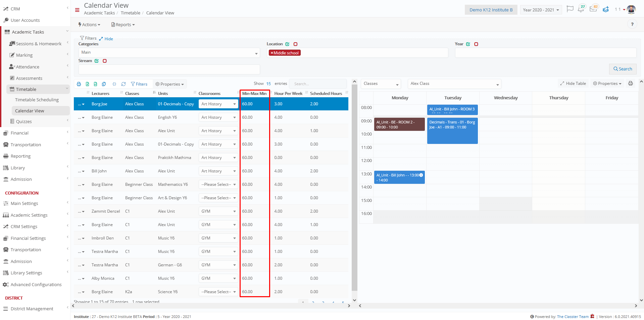The height and width of the screenshot is (320, 644).
Task: Click the collapse/compress table view icon
Action: pyautogui.click(x=114, y=84)
